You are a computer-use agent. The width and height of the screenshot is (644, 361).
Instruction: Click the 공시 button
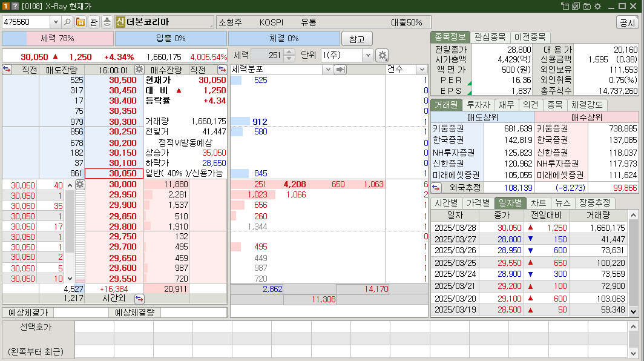(628, 22)
